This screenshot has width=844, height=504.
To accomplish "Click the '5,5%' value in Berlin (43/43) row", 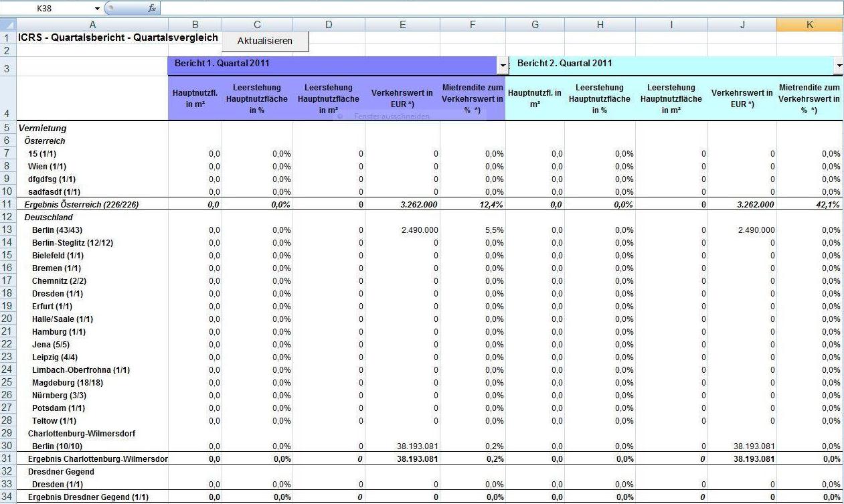I will [x=495, y=230].
